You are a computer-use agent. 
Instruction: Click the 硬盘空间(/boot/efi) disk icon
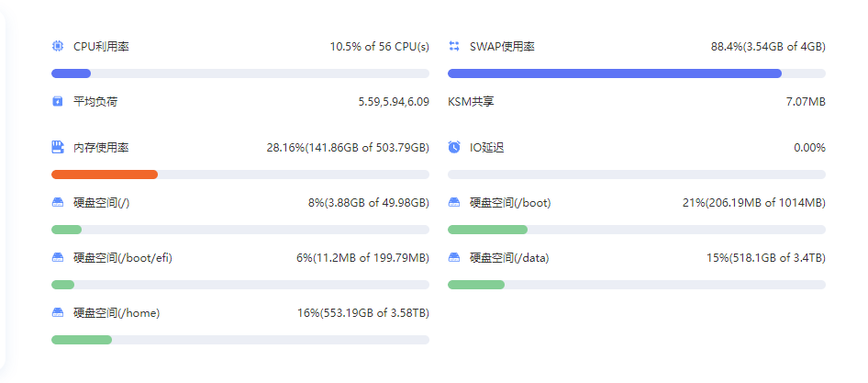tap(58, 257)
